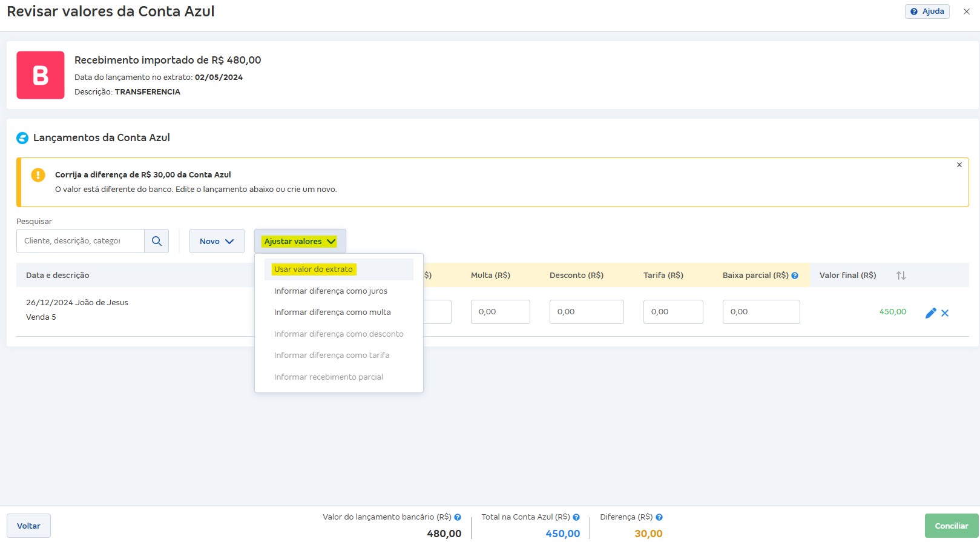Screen dimensions: 980x542
Task: Click the Venda 5 description
Action: [41, 317]
